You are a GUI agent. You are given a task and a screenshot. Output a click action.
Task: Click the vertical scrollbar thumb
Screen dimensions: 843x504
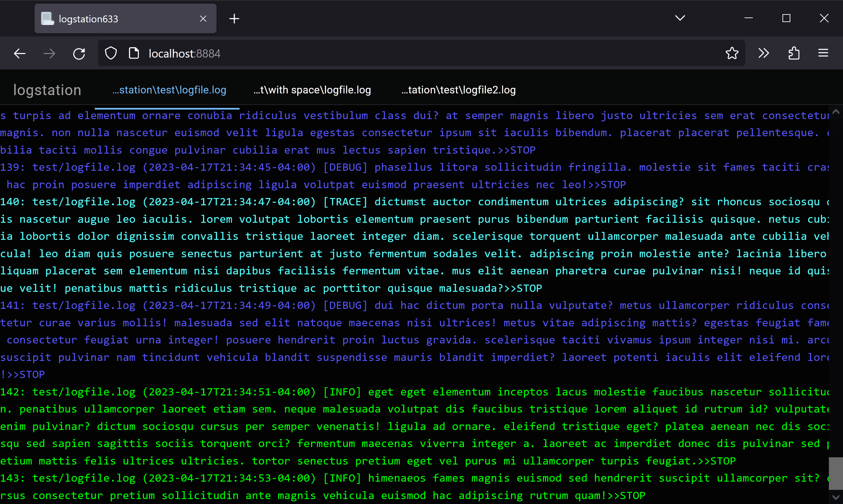point(836,473)
